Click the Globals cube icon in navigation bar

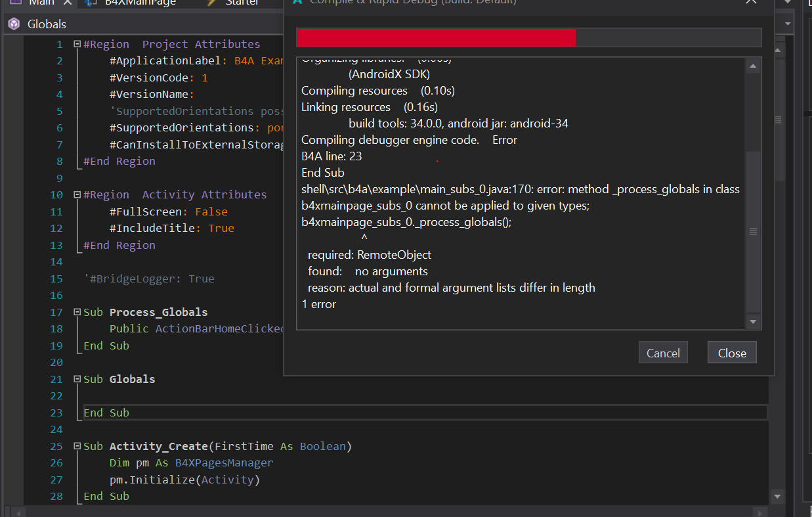pyautogui.click(x=14, y=24)
